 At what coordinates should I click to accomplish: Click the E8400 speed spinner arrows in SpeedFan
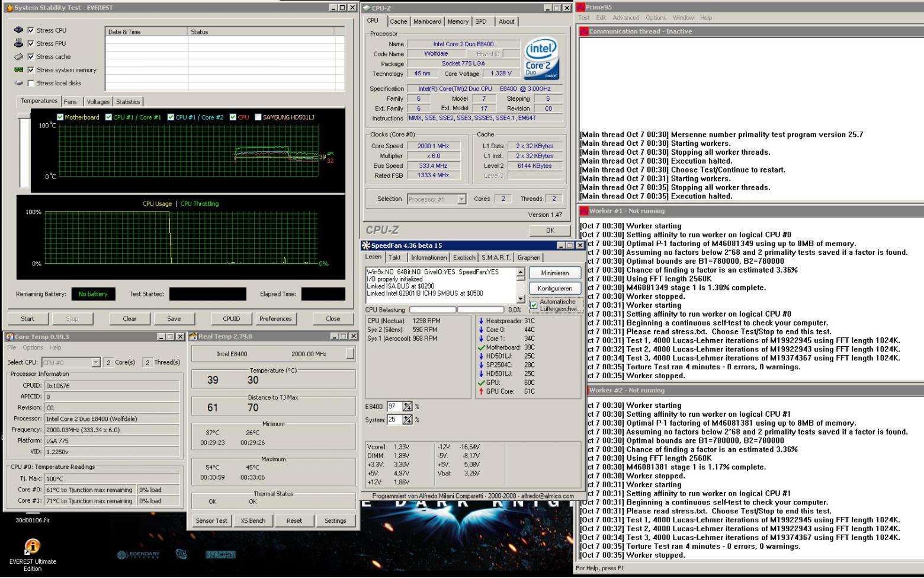408,407
